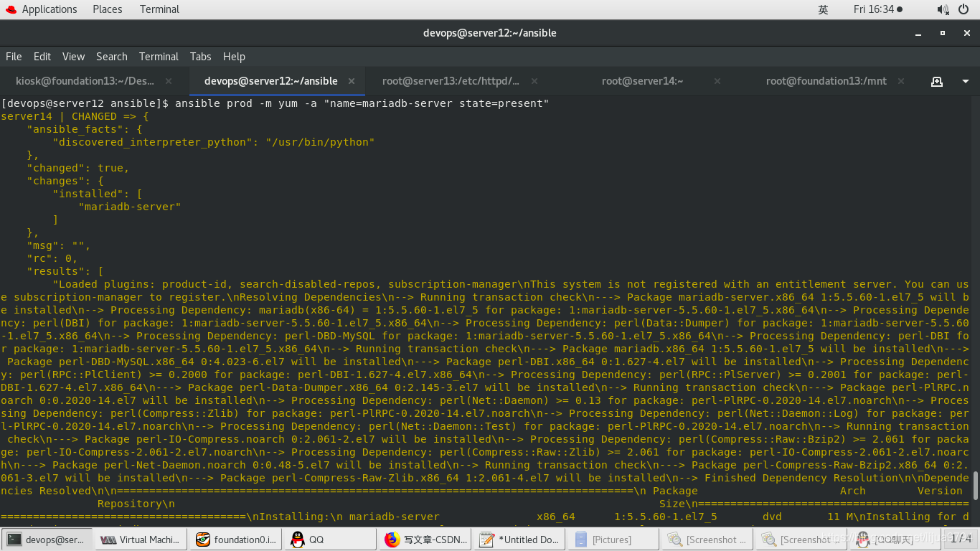Click the "rc": 0 line
980x551 pixels.
[52, 258]
